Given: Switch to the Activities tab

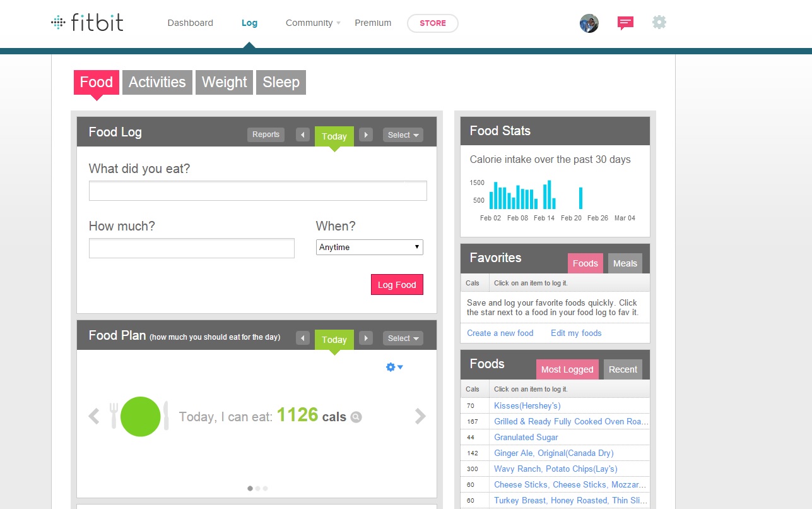Looking at the screenshot, I should (x=157, y=82).
